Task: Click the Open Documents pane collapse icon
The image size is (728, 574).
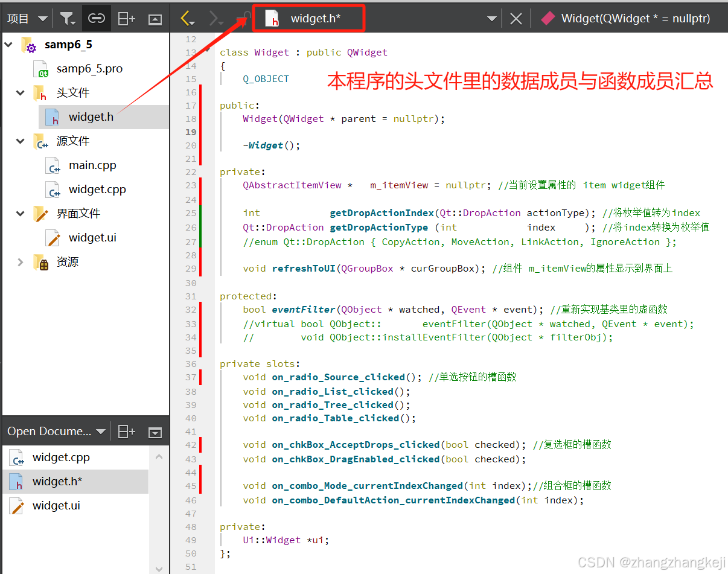Action: 155,432
